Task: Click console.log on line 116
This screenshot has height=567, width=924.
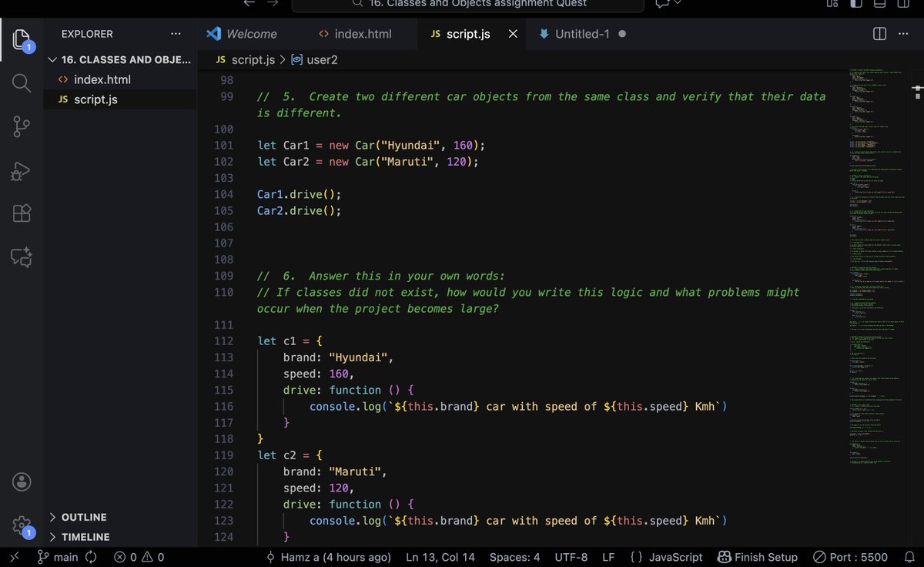Action: click(345, 406)
